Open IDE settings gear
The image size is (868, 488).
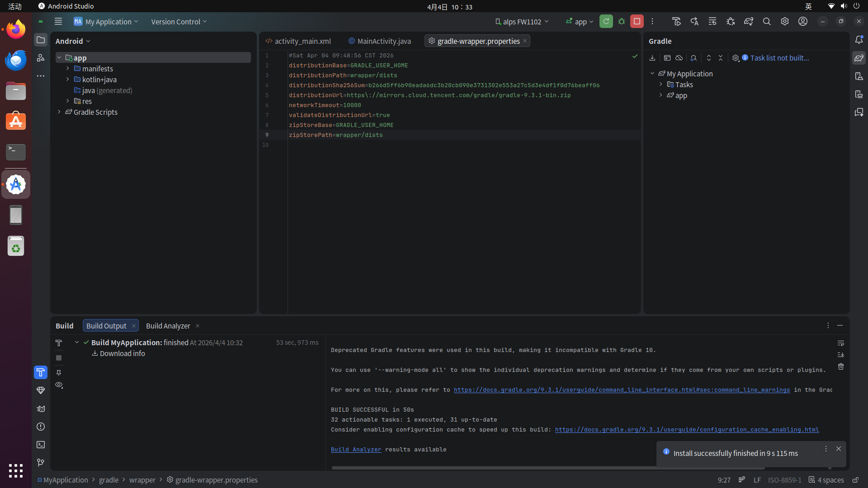(x=785, y=21)
